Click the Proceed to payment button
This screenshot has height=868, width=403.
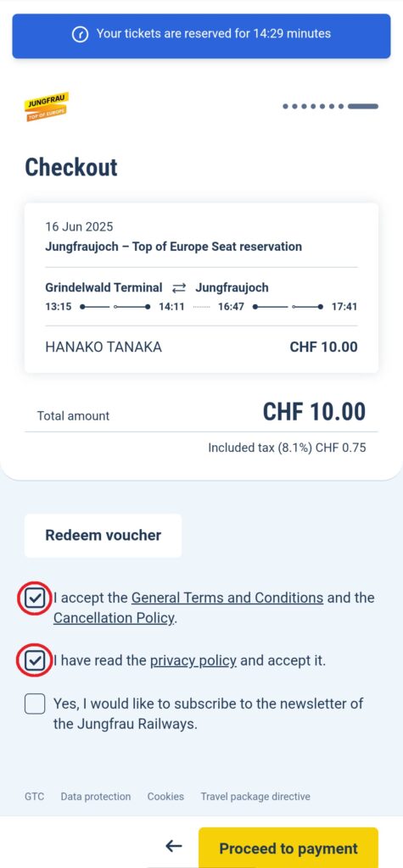click(288, 848)
